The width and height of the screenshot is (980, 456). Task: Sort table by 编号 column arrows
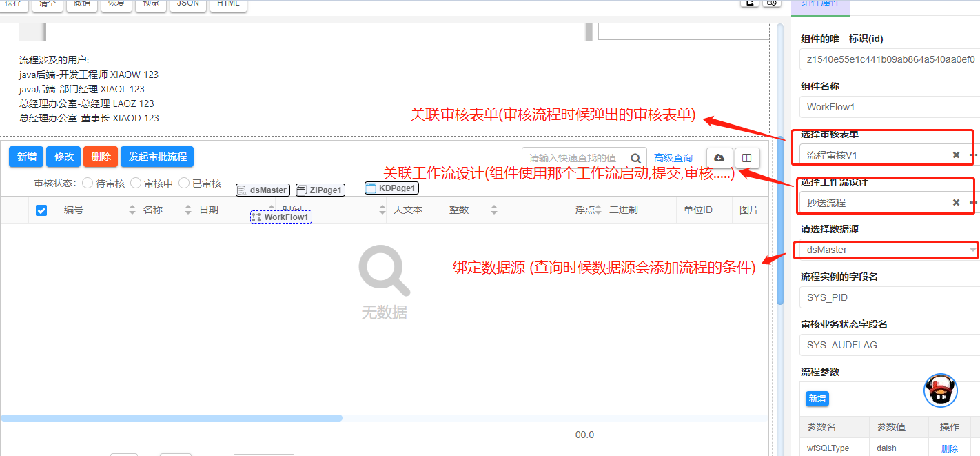point(132,210)
